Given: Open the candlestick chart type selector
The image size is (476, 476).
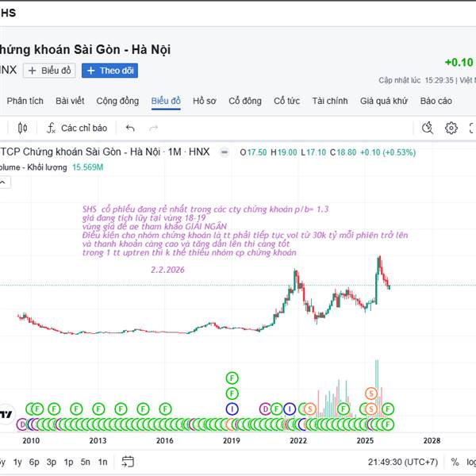Looking at the screenshot, I should [x=22, y=128].
